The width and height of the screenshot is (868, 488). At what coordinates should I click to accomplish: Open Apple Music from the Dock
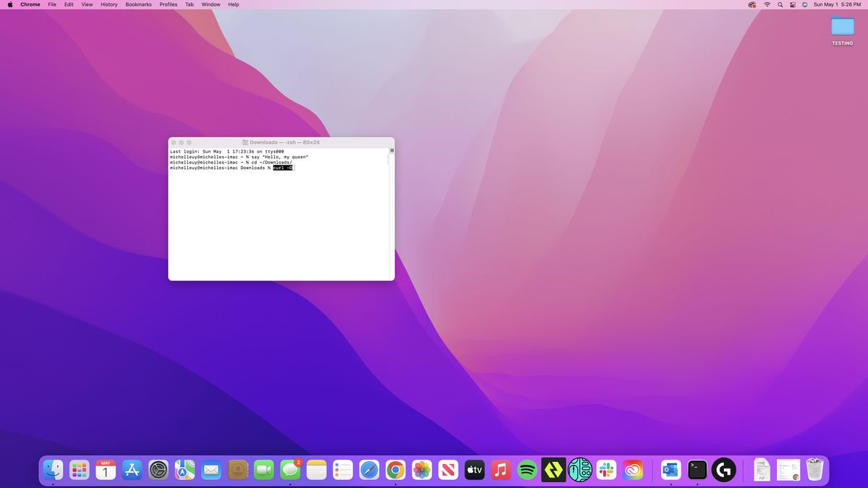pos(501,470)
